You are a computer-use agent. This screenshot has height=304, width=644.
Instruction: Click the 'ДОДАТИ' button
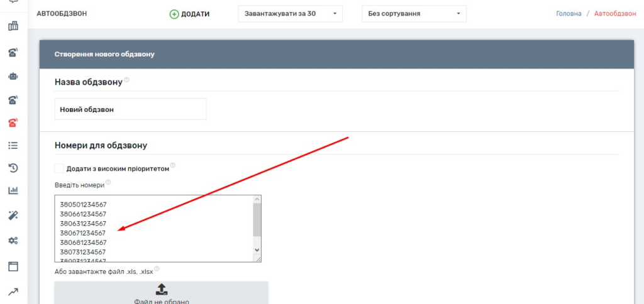click(189, 14)
